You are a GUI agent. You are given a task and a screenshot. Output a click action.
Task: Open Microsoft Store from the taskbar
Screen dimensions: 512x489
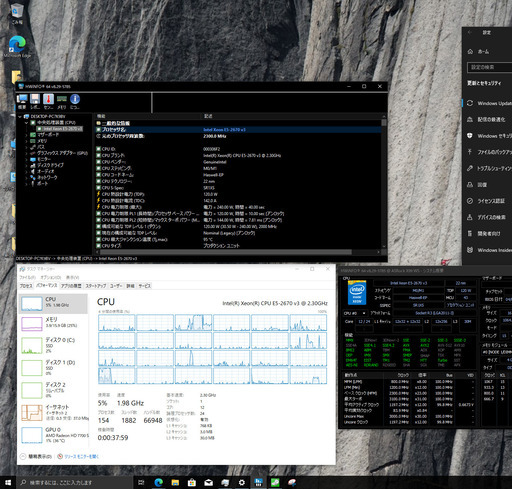tap(192, 482)
